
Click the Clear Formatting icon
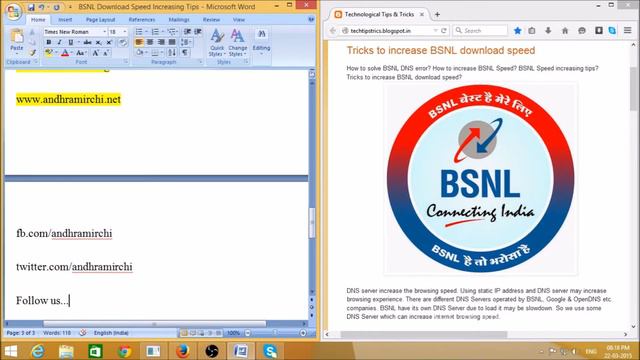coord(122,42)
